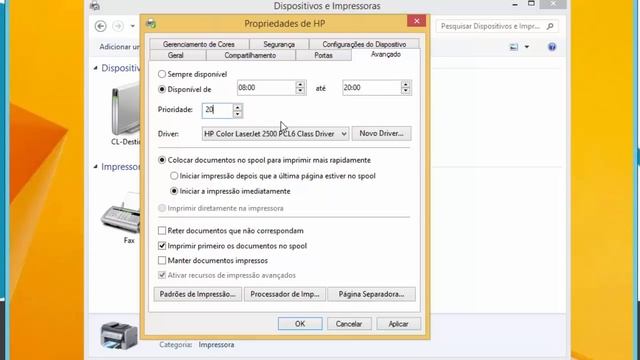Decrease the start time 08:00 spinner
This screenshot has width=640, height=360.
point(300,91)
